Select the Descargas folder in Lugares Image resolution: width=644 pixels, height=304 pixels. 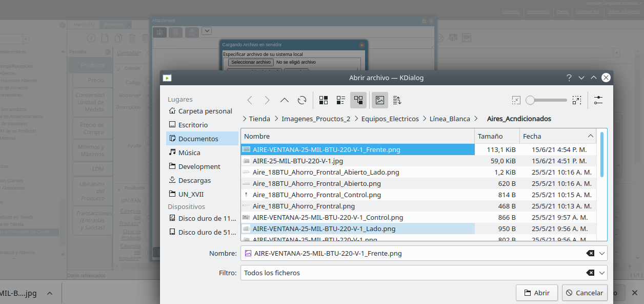tap(195, 180)
